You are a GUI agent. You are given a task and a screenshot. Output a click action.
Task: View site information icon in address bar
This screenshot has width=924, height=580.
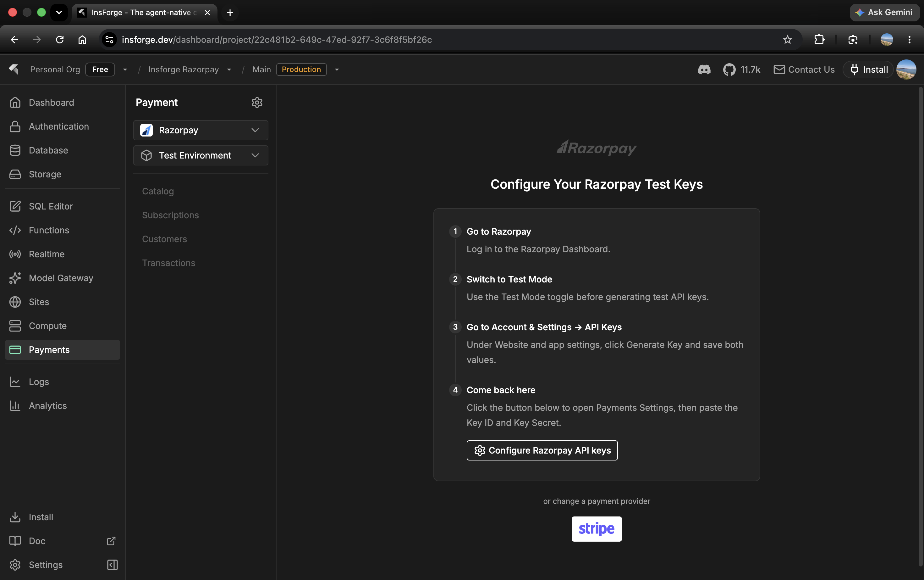pyautogui.click(x=109, y=40)
